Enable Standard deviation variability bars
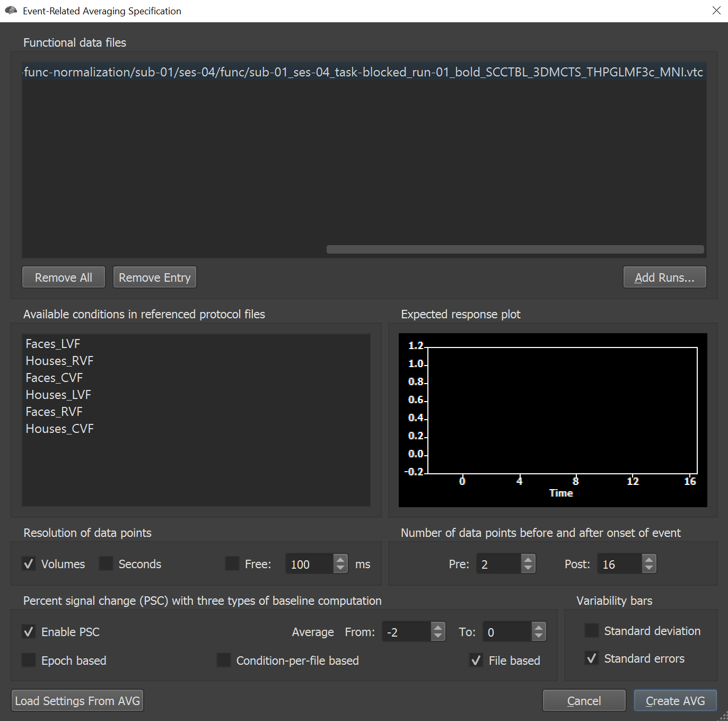728x721 pixels. coord(592,631)
